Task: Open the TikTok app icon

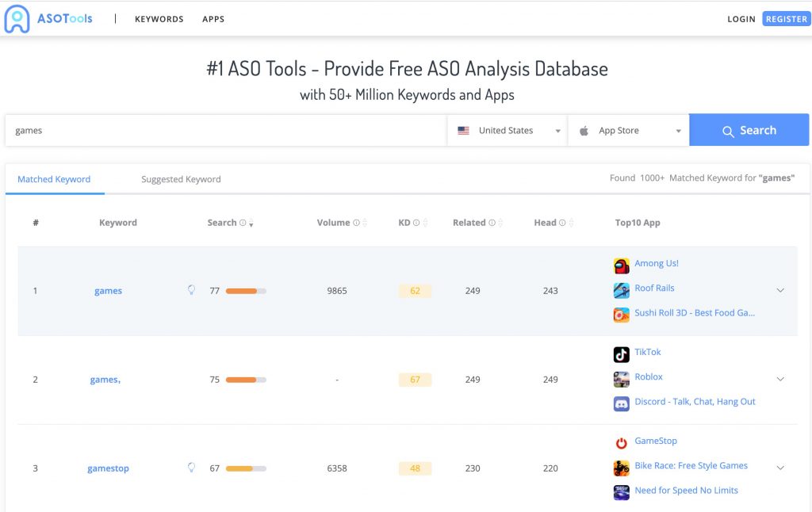Action: [621, 354]
